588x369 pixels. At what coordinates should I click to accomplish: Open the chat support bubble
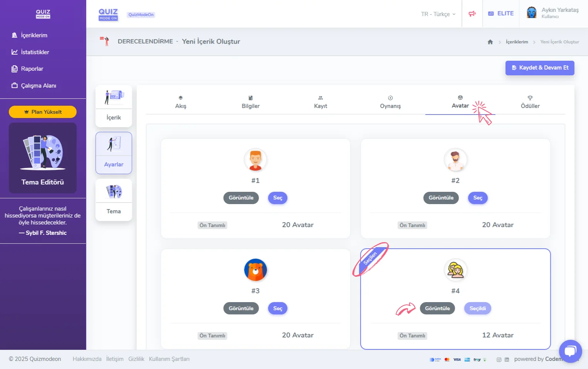pyautogui.click(x=570, y=351)
